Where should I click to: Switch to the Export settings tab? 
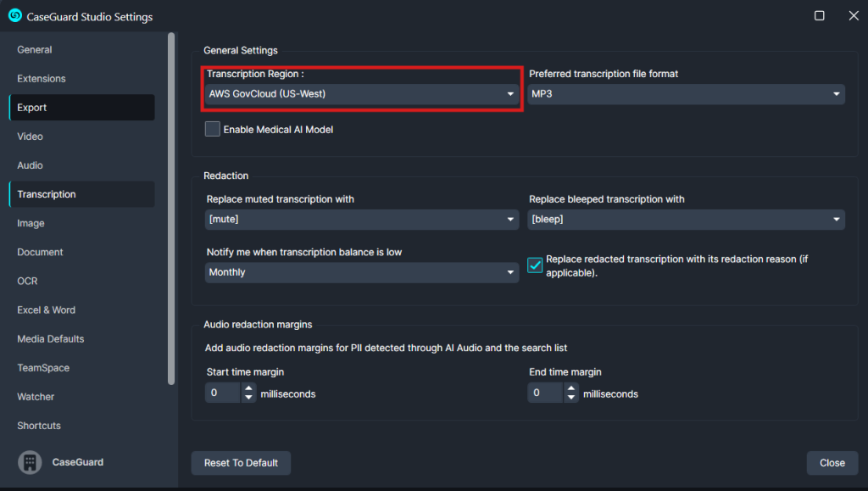(x=32, y=108)
